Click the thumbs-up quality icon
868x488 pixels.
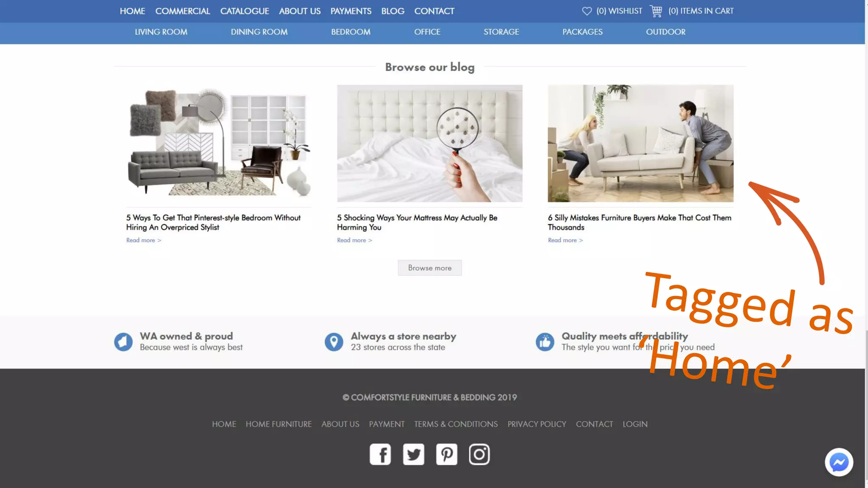545,341
